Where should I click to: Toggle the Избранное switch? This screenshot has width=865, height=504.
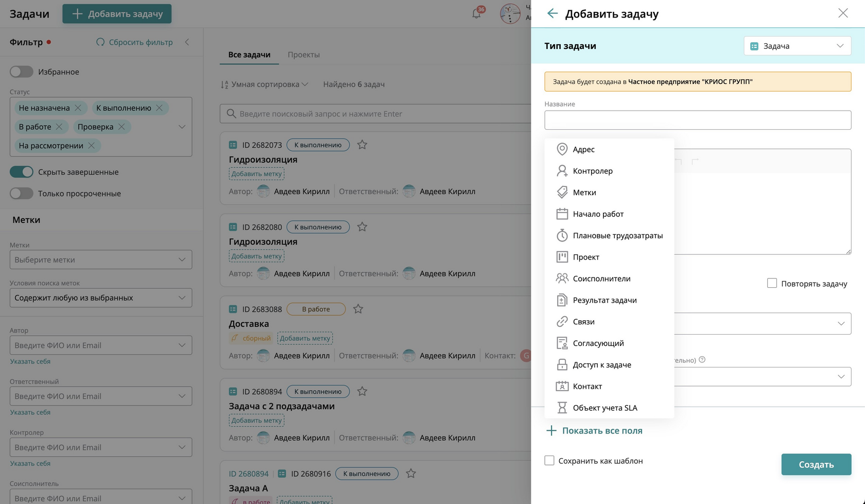click(22, 72)
